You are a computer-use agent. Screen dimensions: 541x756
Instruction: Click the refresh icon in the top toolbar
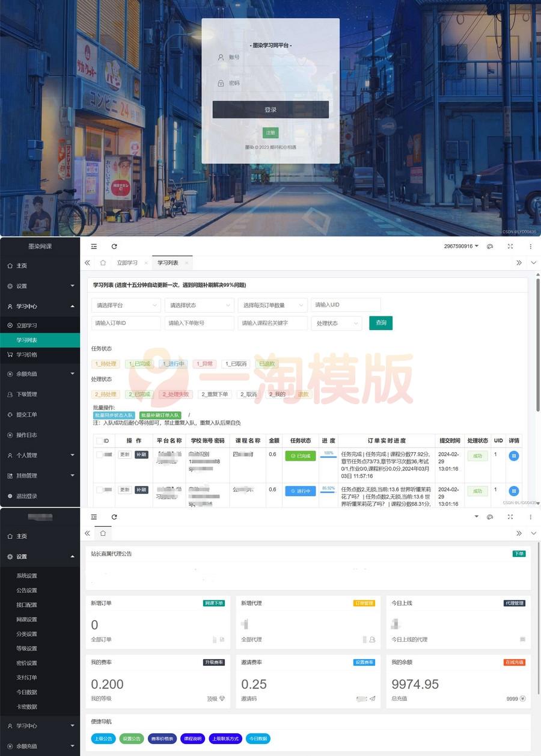pyautogui.click(x=114, y=247)
